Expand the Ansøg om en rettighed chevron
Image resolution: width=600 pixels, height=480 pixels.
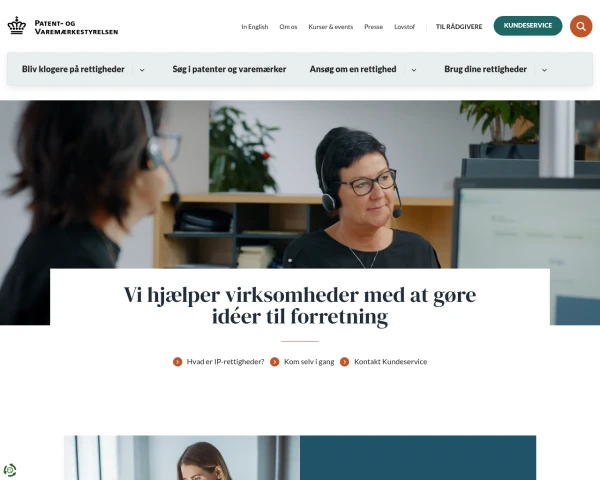coord(414,70)
